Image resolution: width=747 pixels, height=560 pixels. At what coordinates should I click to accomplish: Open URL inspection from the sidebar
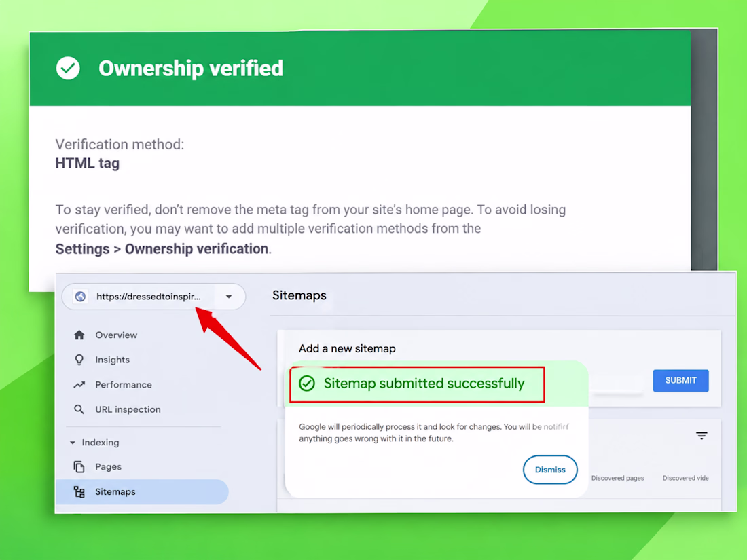[128, 409]
